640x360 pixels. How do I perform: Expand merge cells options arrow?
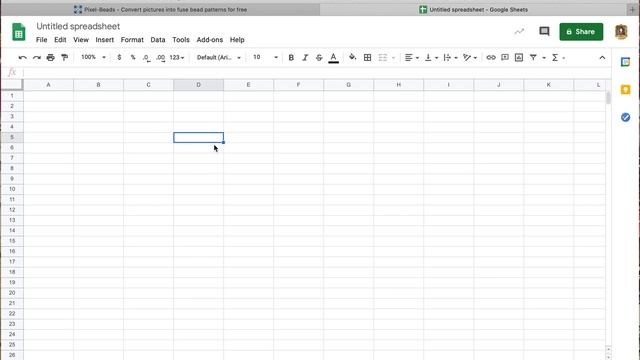pyautogui.click(x=393, y=58)
